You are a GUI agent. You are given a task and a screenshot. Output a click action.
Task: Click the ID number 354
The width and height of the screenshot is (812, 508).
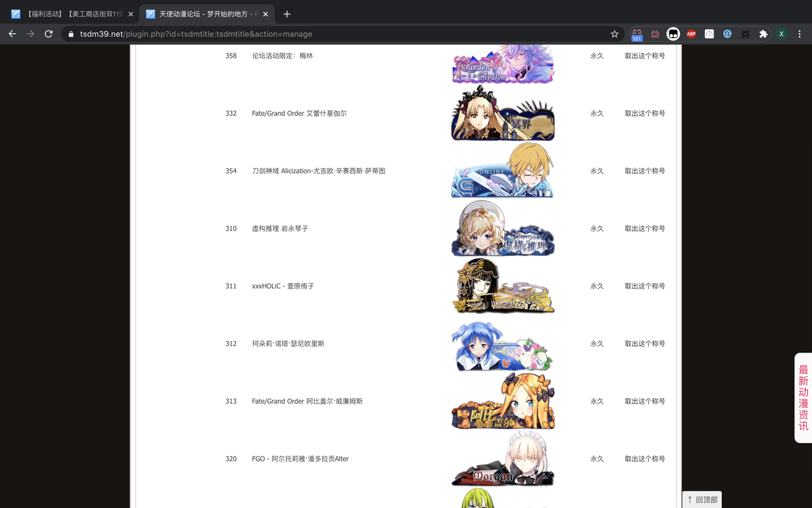pyautogui.click(x=231, y=171)
